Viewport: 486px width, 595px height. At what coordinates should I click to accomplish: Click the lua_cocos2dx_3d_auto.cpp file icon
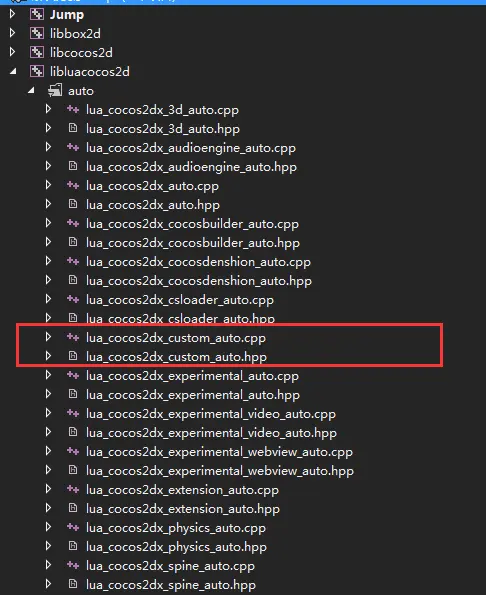click(x=73, y=109)
